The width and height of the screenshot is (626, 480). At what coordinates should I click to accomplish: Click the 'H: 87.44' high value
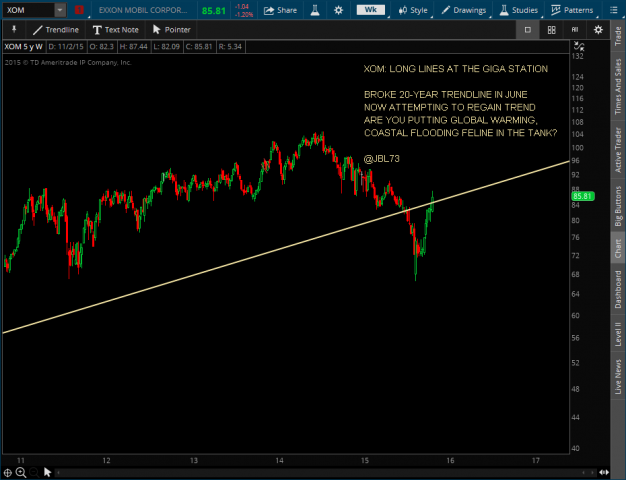point(133,47)
